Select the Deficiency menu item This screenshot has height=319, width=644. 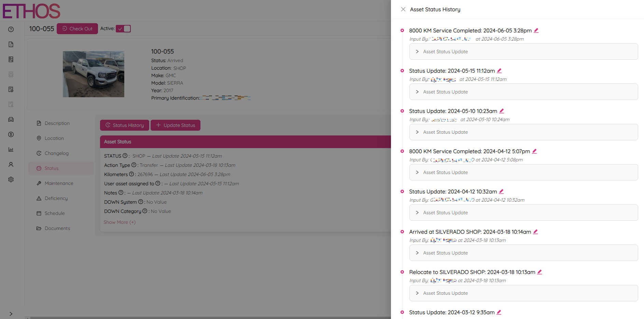point(56,198)
